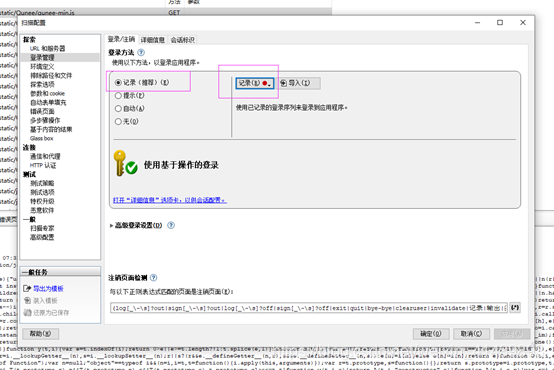
Task: Choose the 自动 login method radio
Action: point(118,109)
